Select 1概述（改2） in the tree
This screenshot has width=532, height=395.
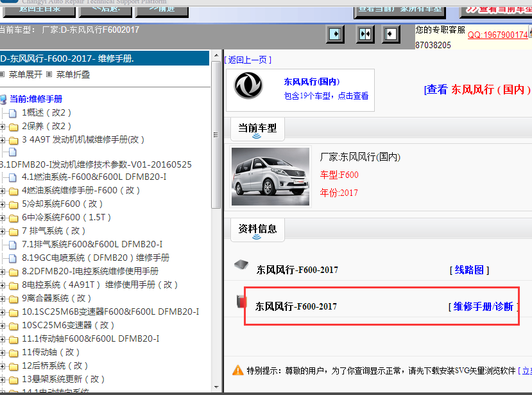(x=46, y=113)
